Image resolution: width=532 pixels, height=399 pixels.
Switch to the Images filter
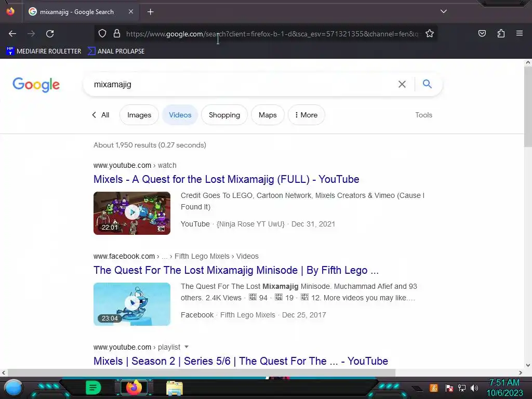coord(139,115)
